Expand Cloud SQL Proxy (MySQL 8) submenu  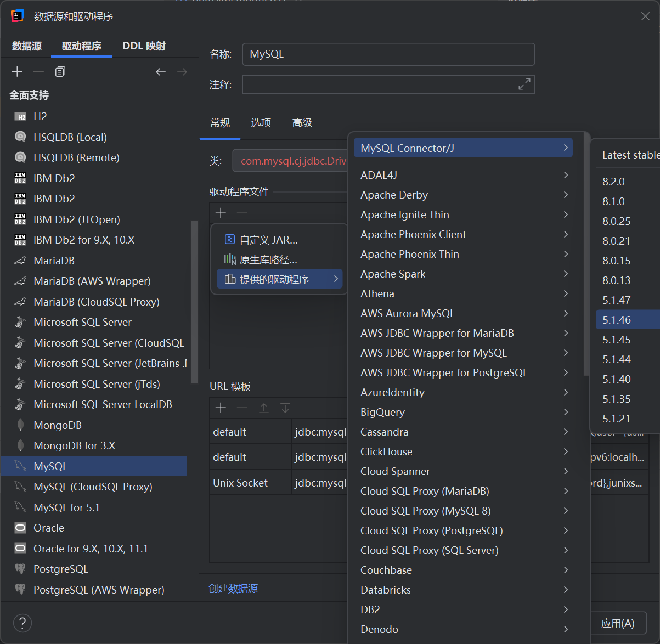[x=463, y=511]
